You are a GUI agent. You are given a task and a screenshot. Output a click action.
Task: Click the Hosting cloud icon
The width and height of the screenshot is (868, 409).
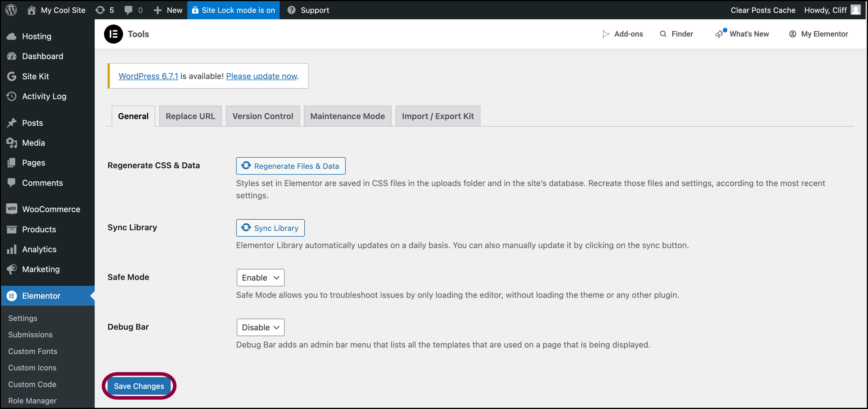12,36
